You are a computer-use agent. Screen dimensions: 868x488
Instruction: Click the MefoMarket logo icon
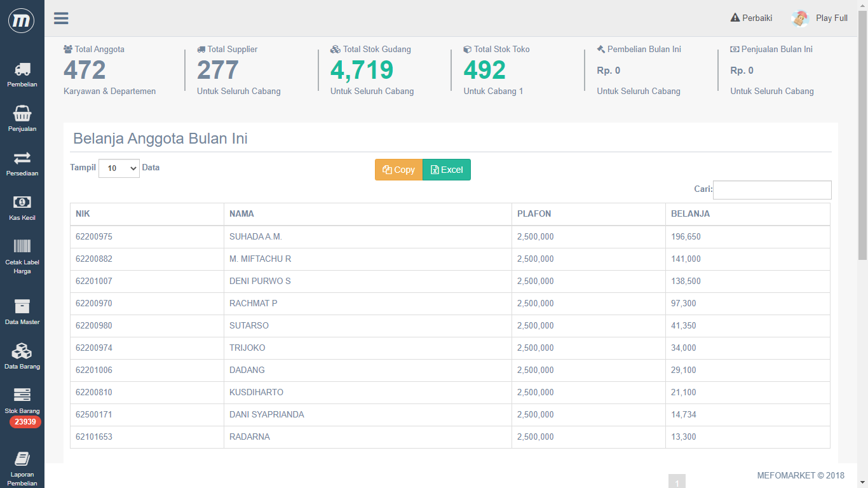pyautogui.click(x=22, y=21)
